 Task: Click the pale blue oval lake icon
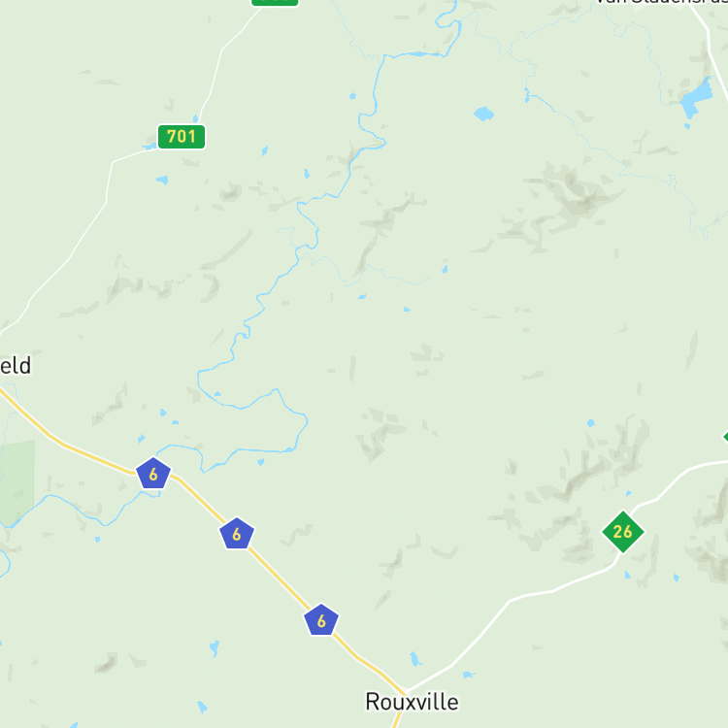click(x=483, y=114)
